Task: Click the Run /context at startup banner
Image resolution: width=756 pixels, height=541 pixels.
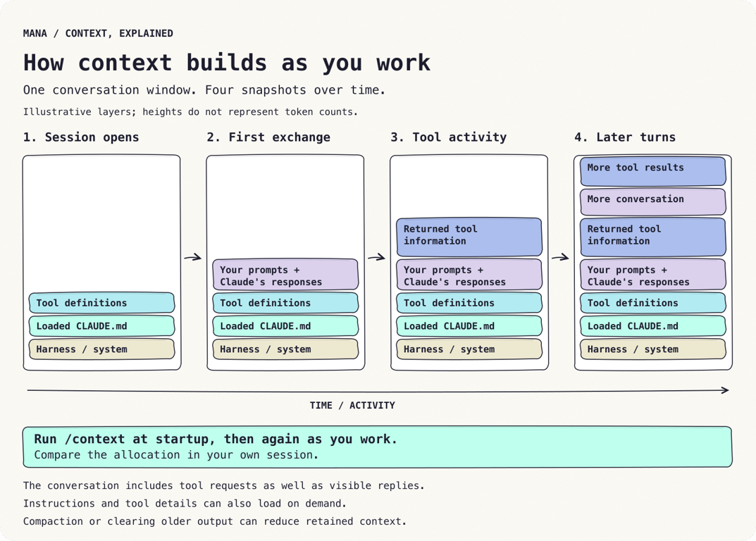Action: pos(378,447)
